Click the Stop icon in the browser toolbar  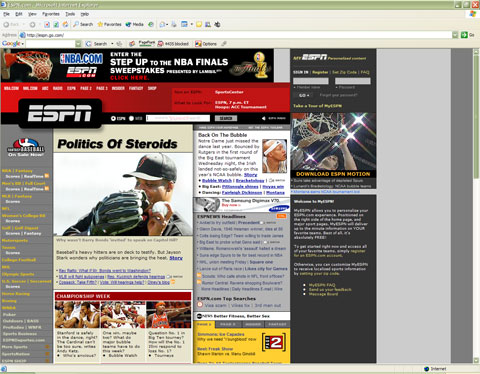click(x=47, y=24)
